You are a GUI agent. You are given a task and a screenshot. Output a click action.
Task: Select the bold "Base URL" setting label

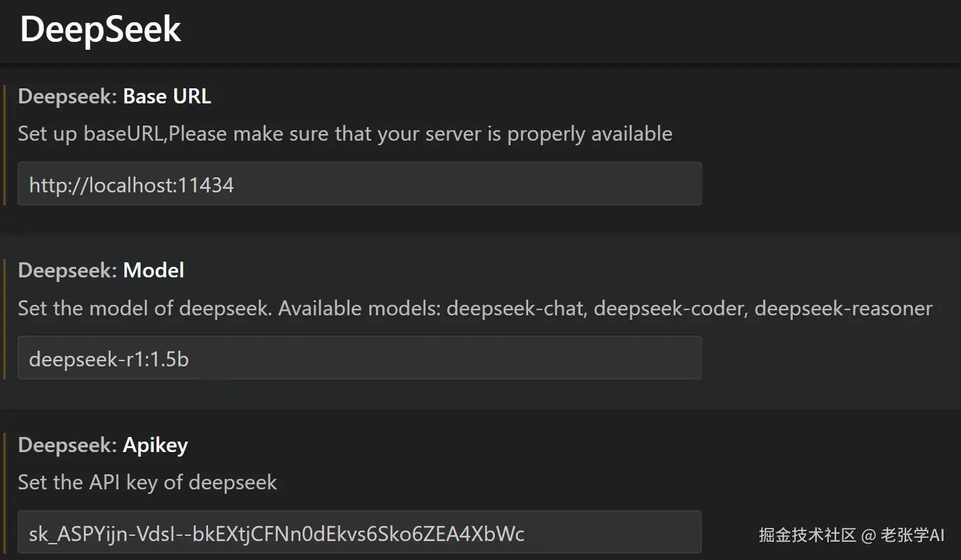point(167,96)
